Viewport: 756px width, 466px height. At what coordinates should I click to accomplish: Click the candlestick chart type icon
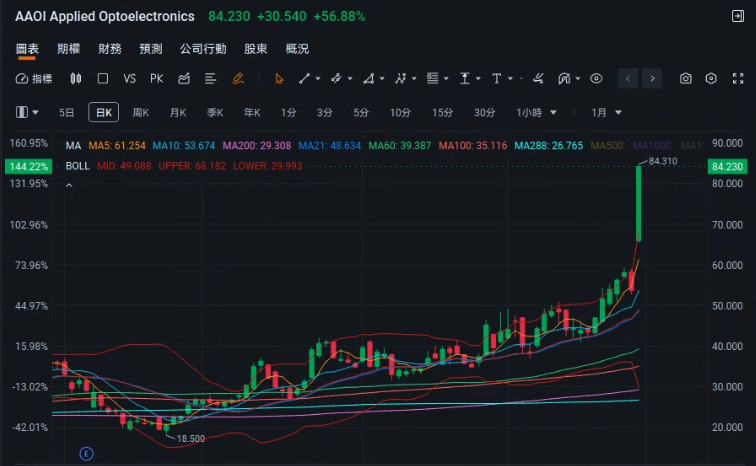(75, 78)
